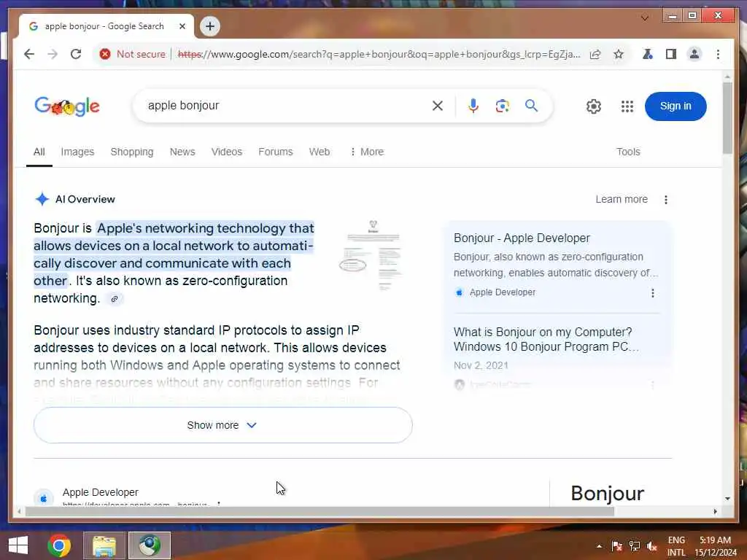
Task: Open Bonjour - Apple Developer source link
Action: tap(521, 238)
